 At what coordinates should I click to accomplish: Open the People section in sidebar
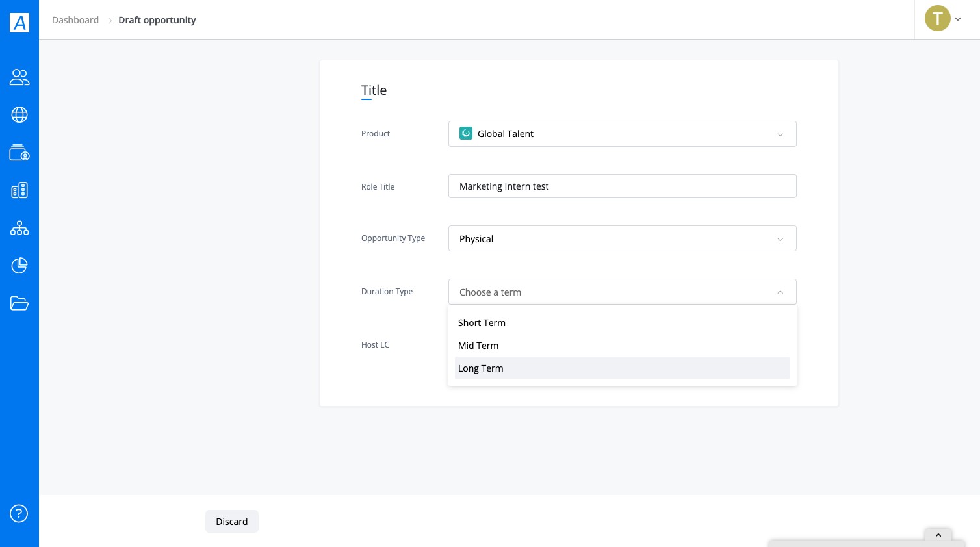tap(19, 77)
